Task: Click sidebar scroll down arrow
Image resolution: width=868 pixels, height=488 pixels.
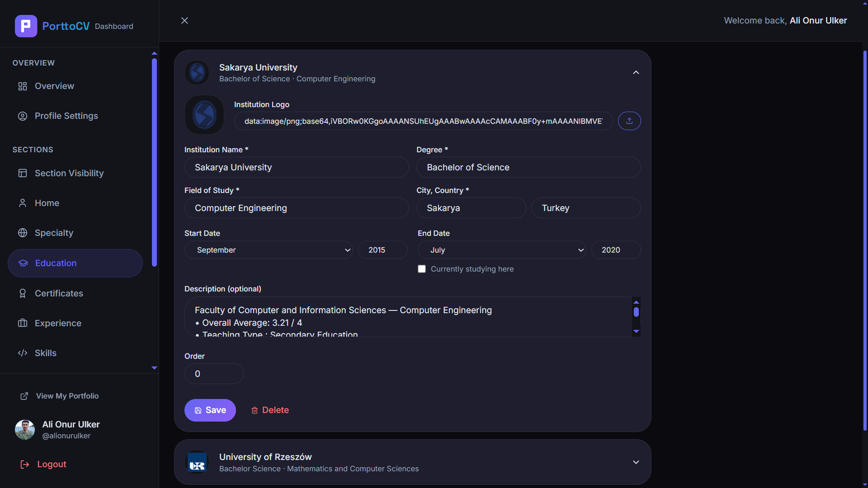Action: pos(154,368)
